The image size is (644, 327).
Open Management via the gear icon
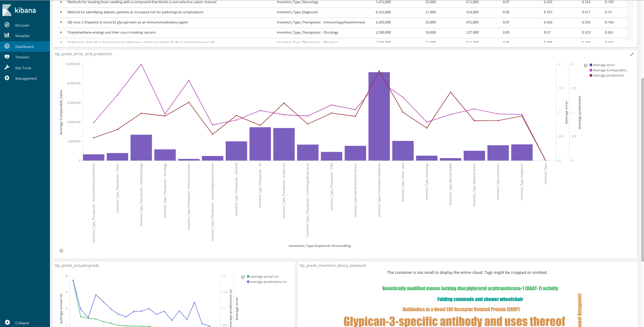[7, 78]
